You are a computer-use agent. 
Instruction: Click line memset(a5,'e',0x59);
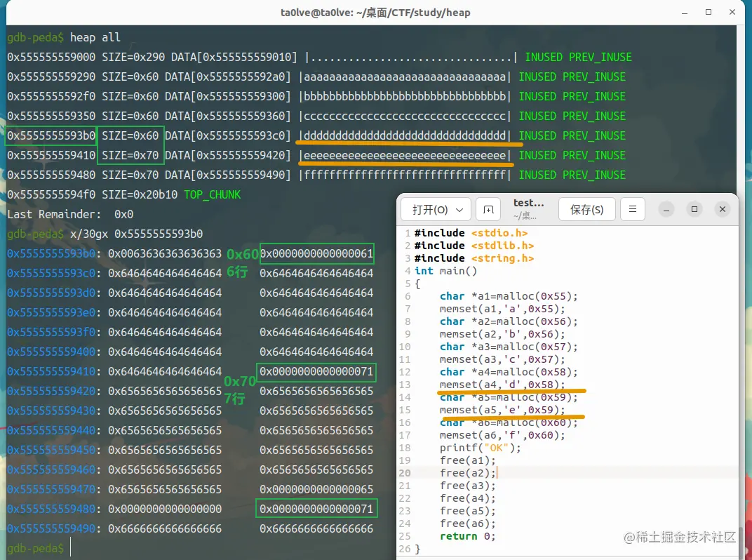(x=502, y=410)
